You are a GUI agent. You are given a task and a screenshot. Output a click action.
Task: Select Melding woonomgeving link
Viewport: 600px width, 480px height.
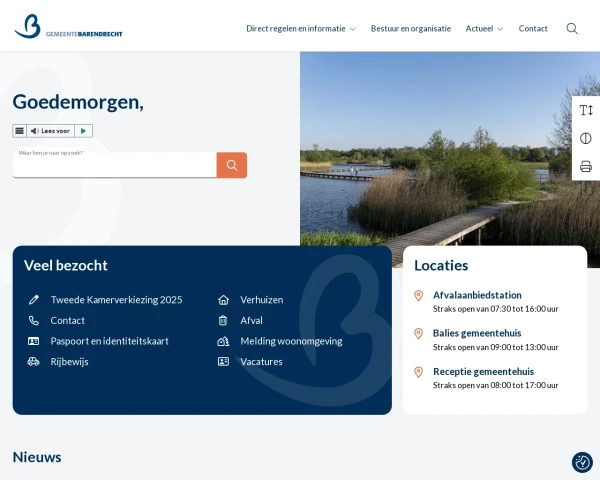(291, 341)
